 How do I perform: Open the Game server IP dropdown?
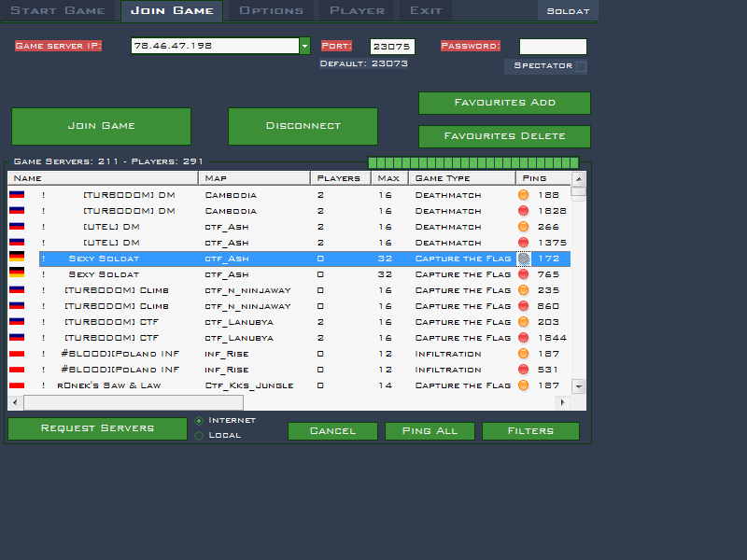point(304,46)
